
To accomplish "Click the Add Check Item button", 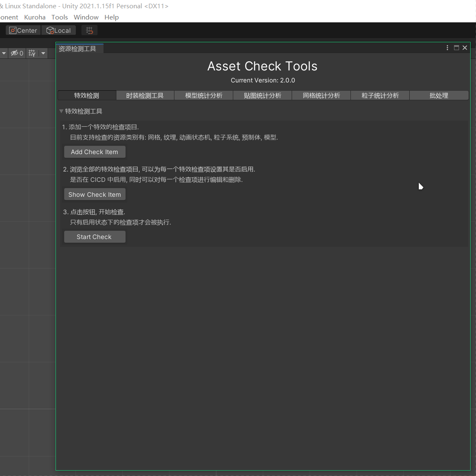I will click(x=94, y=152).
